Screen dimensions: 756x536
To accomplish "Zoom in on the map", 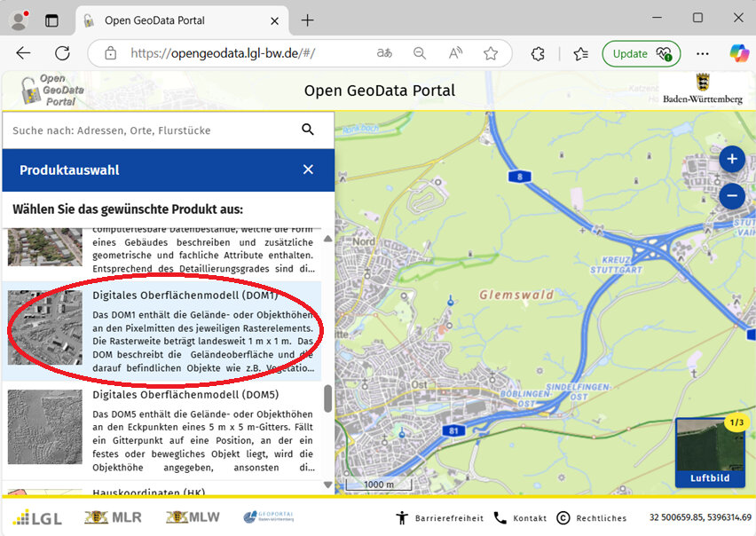I will [x=731, y=160].
